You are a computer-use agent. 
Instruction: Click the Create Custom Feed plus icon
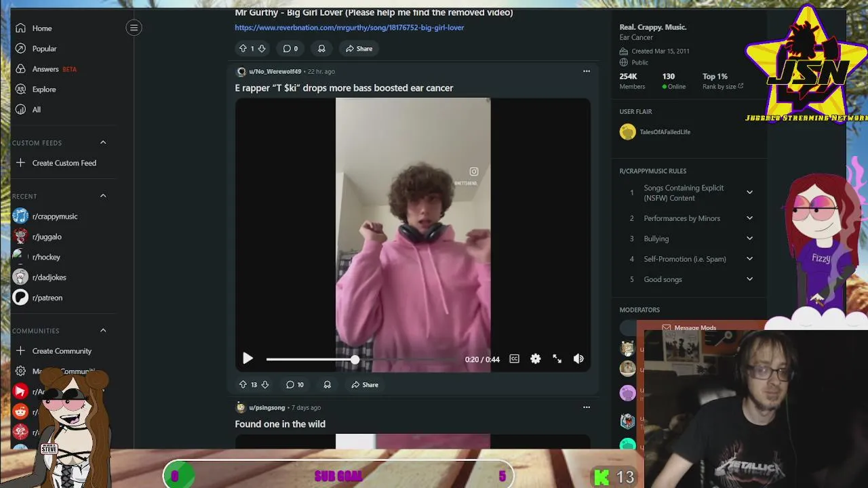[x=20, y=163]
